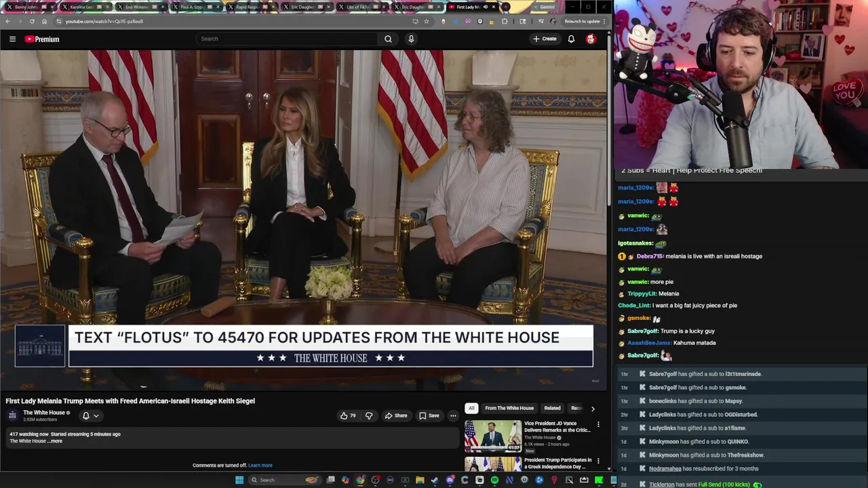Open subscription notification bell dropdown

click(x=90, y=415)
